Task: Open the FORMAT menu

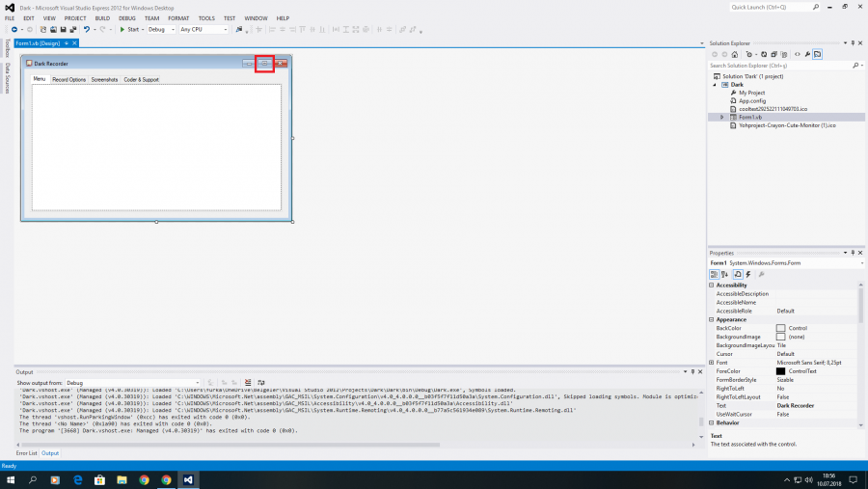Action: coord(178,18)
